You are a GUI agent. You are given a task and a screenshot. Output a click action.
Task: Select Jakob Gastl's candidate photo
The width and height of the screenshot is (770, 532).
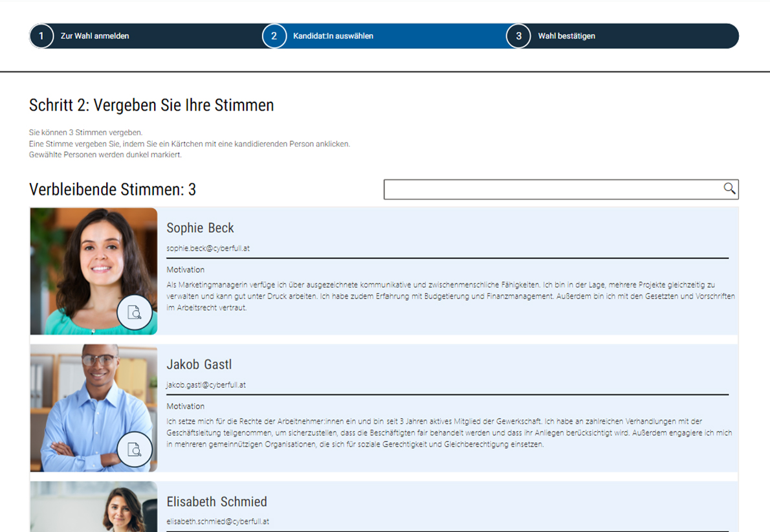point(94,408)
